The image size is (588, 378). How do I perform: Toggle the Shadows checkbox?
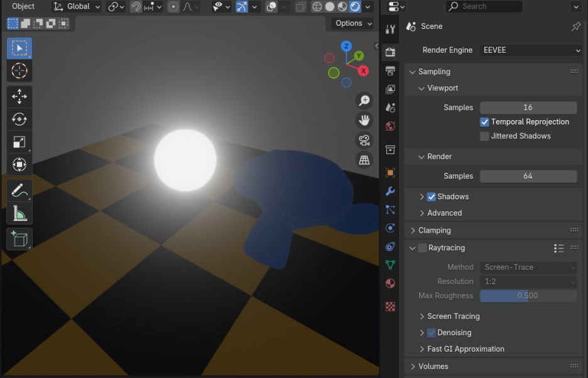[x=431, y=197]
